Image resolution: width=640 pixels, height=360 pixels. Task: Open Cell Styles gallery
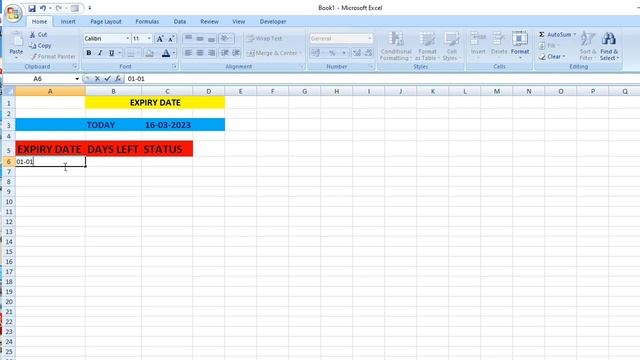point(451,46)
